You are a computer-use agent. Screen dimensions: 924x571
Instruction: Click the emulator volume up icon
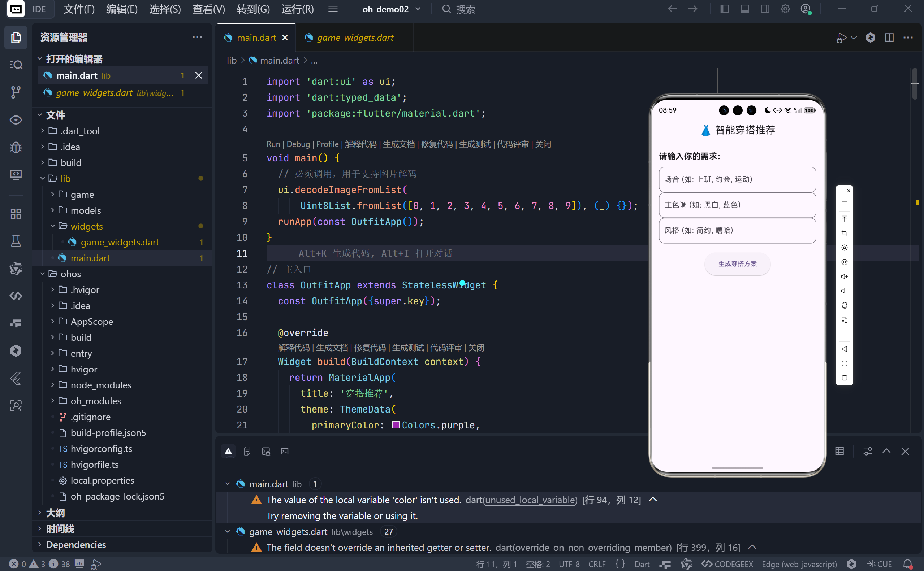click(x=844, y=276)
